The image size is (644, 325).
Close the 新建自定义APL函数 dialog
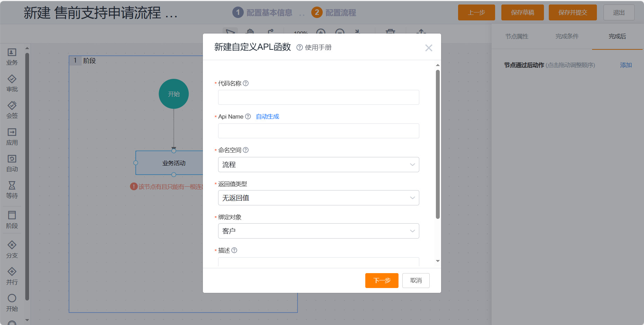pos(429,48)
